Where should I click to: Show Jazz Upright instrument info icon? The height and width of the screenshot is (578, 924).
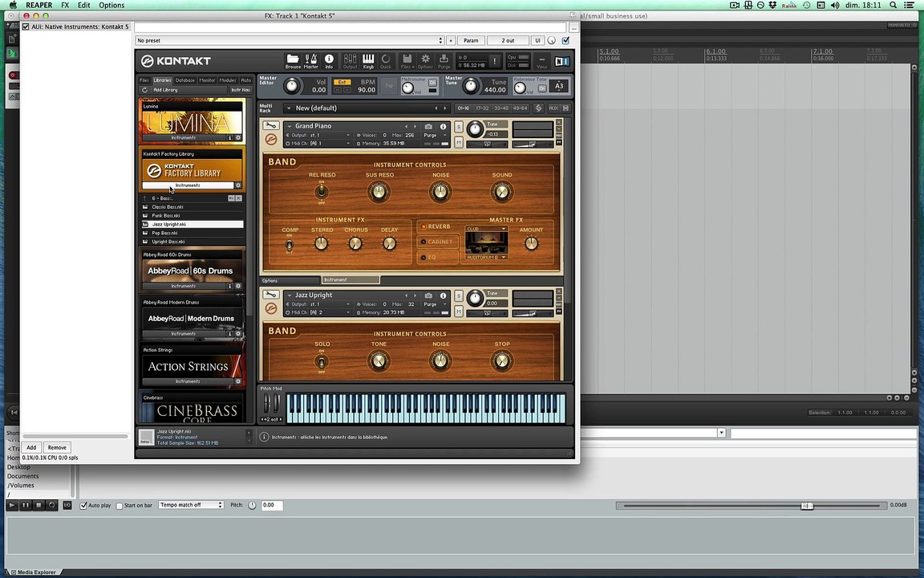pyautogui.click(x=443, y=295)
